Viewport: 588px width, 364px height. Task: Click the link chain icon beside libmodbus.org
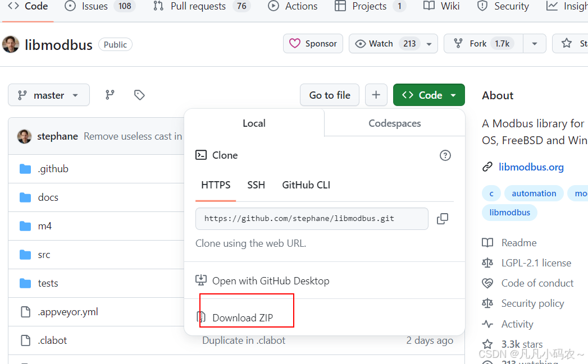487,167
